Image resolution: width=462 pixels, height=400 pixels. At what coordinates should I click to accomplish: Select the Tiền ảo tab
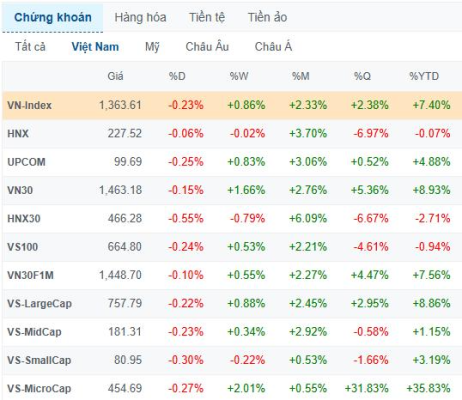point(267,17)
